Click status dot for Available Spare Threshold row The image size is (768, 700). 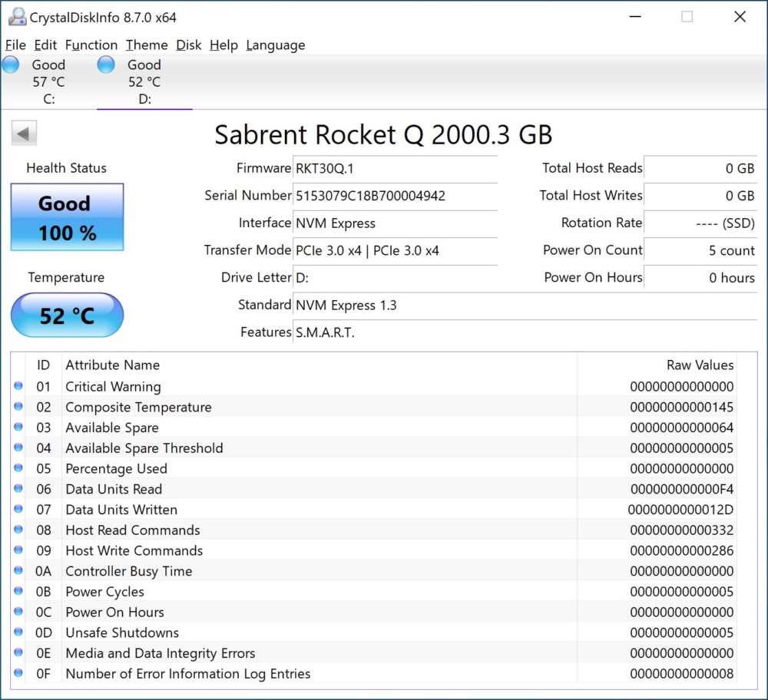coord(18,447)
